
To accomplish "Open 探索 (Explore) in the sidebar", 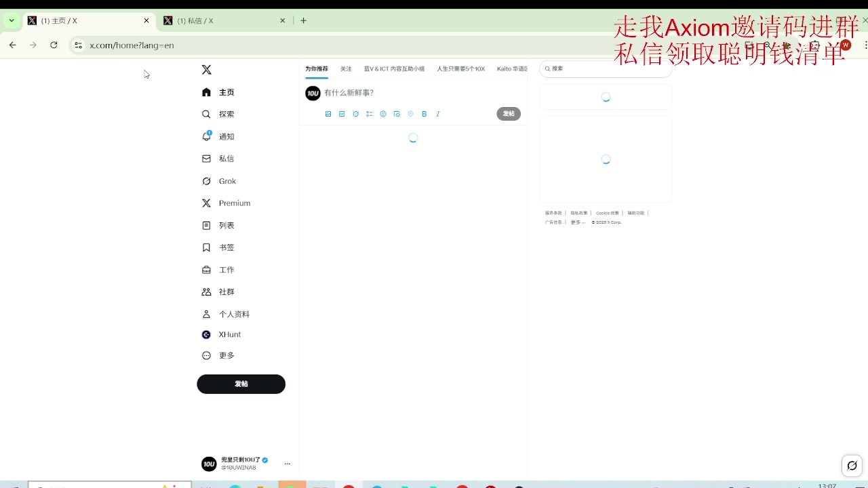I will coord(218,115).
